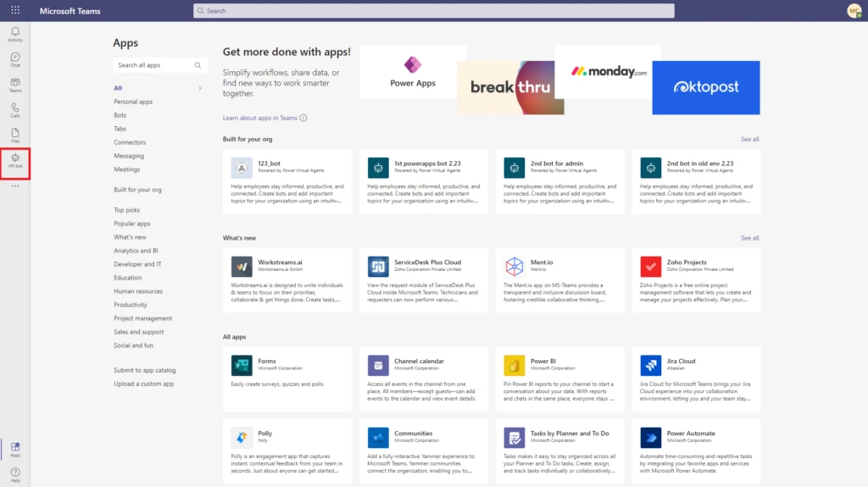Click the Channel calendar app icon
This screenshot has height=487, width=868.
pos(378,365)
